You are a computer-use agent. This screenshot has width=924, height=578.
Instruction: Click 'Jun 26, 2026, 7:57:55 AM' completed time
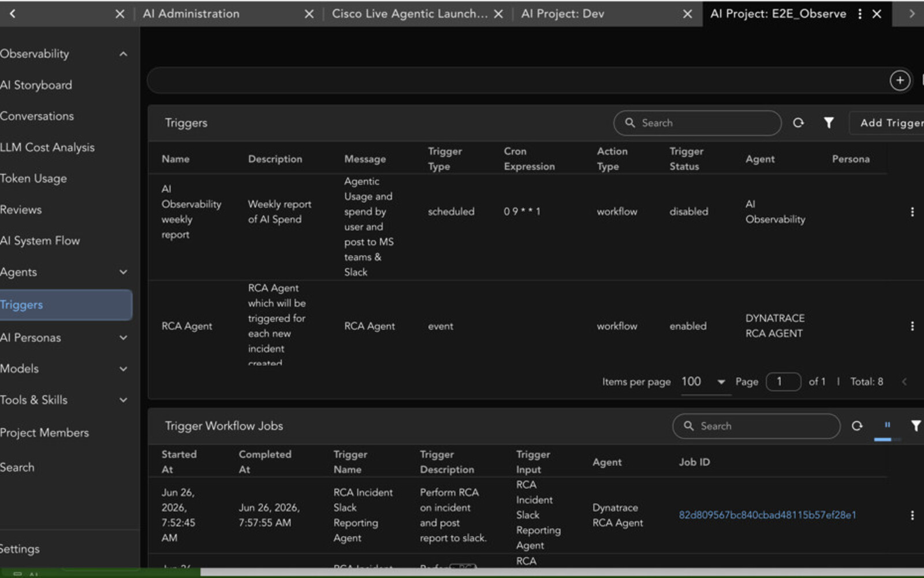269,515
